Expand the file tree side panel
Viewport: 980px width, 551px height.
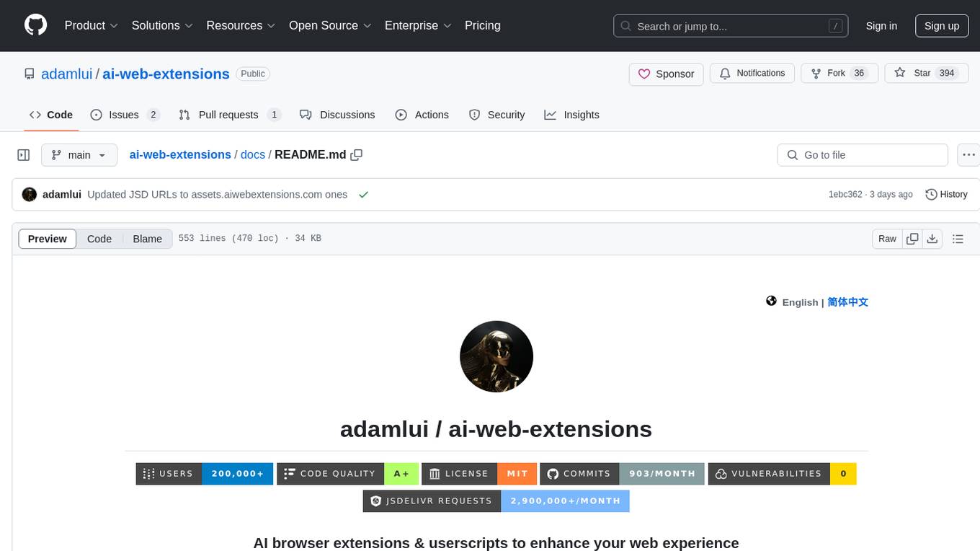pos(24,155)
